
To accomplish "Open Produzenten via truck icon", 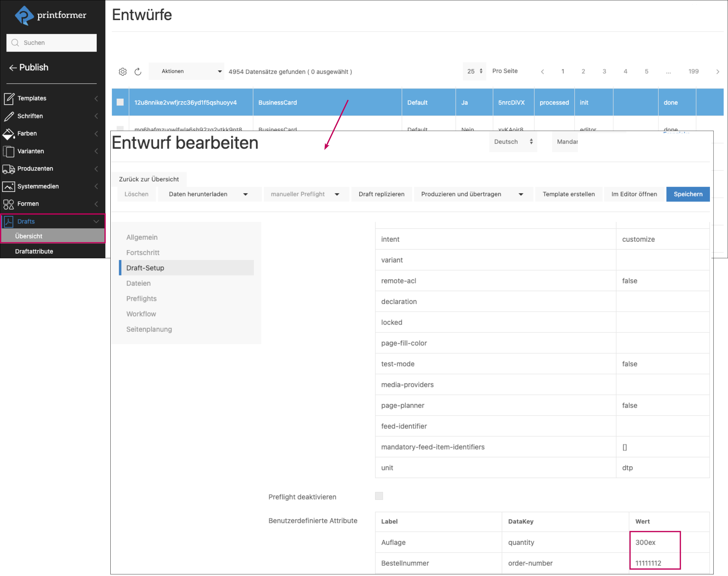I will point(9,169).
